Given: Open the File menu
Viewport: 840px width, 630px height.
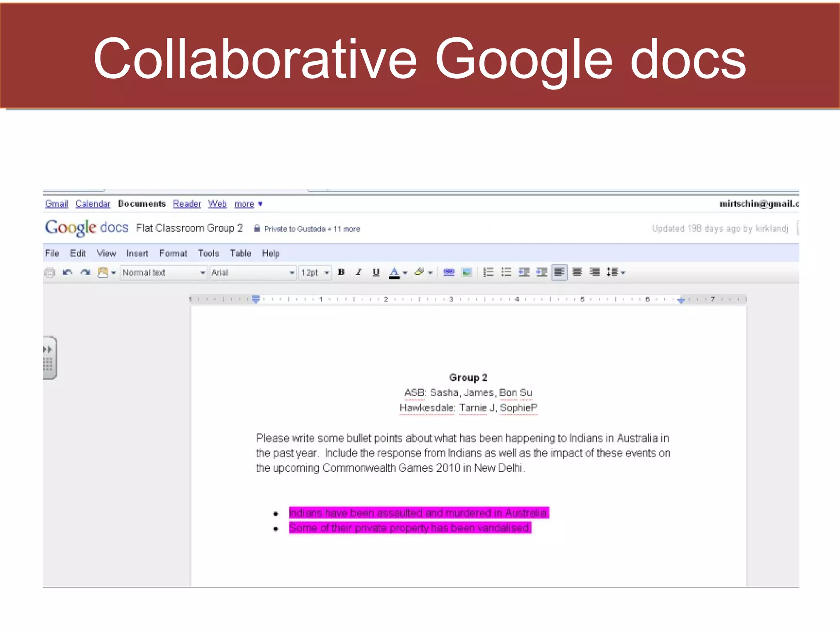Looking at the screenshot, I should point(52,253).
